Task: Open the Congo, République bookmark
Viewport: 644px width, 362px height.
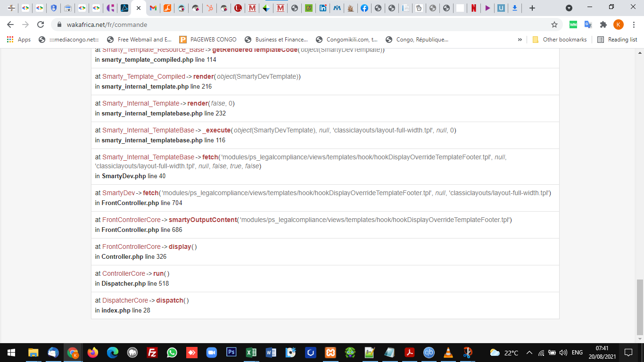Action: [x=417, y=40]
